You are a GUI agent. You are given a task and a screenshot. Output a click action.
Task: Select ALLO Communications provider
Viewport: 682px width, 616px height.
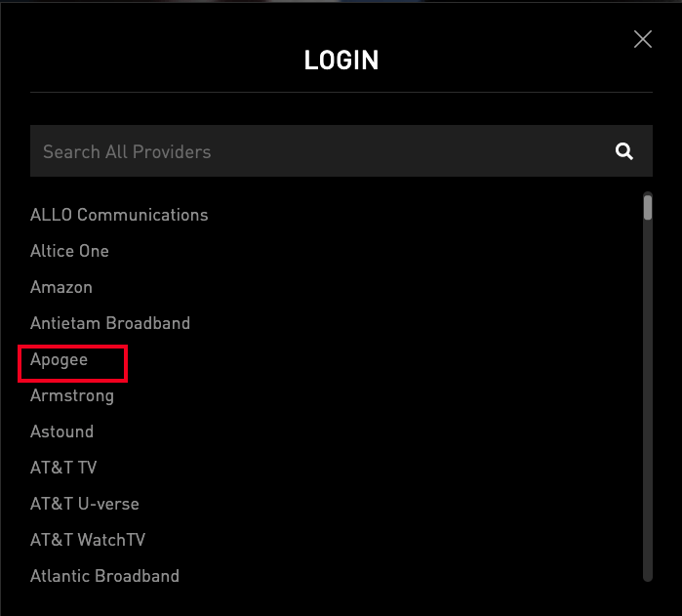pyautogui.click(x=119, y=215)
